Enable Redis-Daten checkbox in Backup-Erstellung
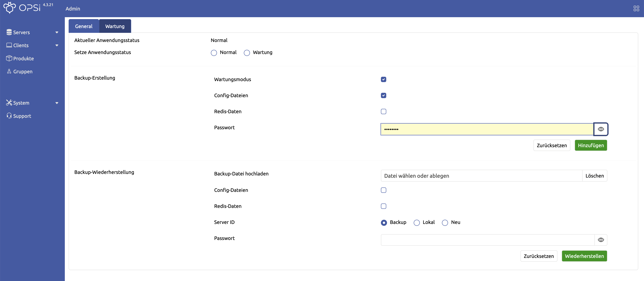This screenshot has height=281, width=644. pyautogui.click(x=384, y=111)
